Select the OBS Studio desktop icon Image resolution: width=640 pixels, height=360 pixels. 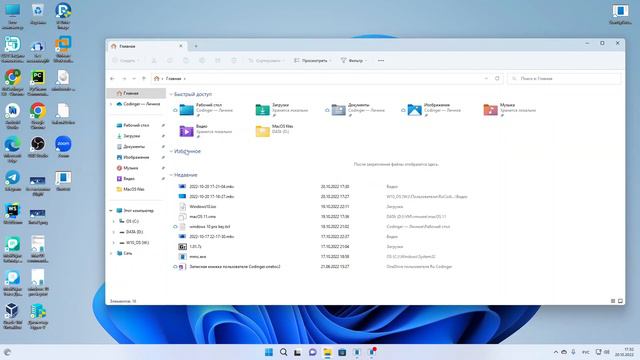click(38, 147)
